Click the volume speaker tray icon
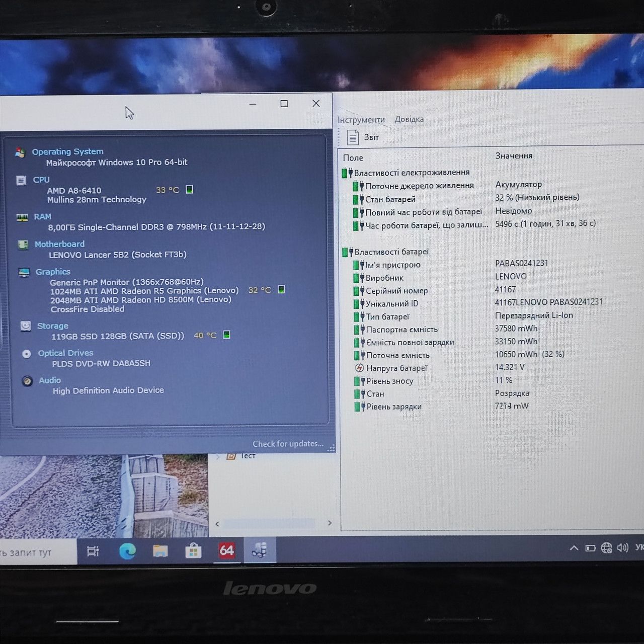This screenshot has width=644, height=644. point(623,547)
